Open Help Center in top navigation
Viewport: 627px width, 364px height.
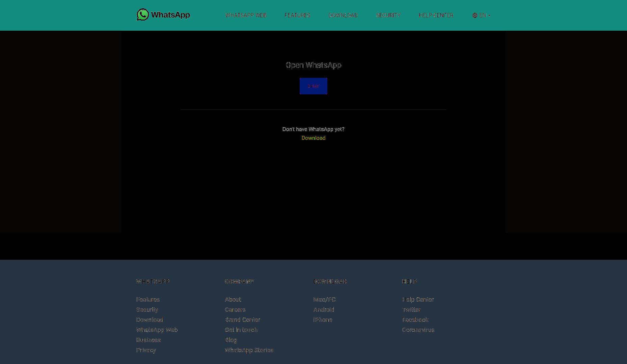coord(436,15)
